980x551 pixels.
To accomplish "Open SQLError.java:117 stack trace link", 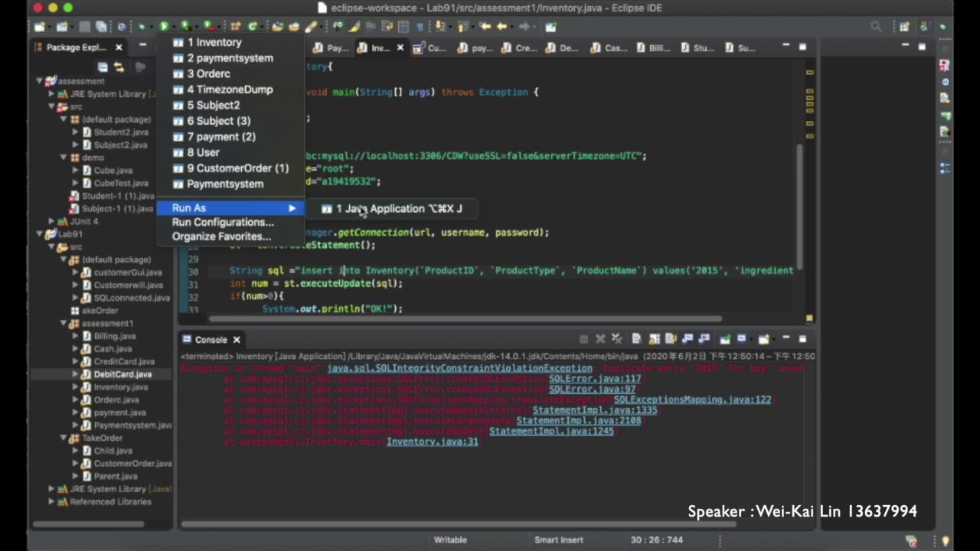I will click(x=595, y=379).
